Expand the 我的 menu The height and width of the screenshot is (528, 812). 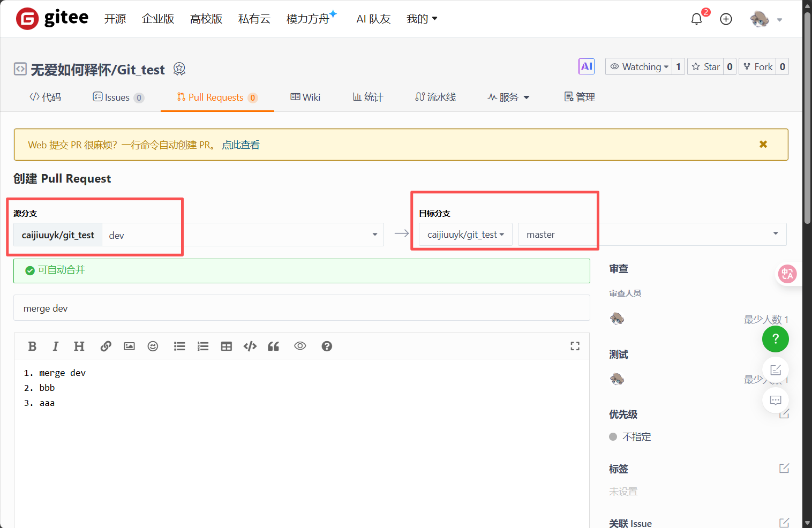pyautogui.click(x=422, y=19)
